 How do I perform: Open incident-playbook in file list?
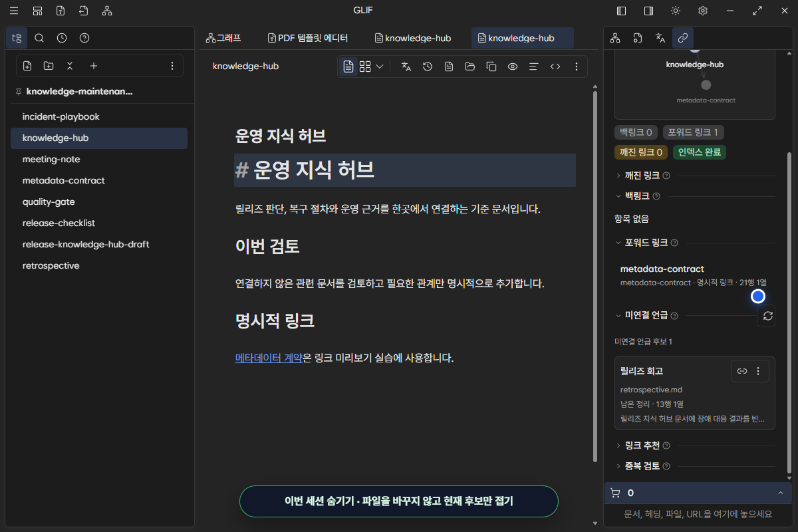coord(99,117)
